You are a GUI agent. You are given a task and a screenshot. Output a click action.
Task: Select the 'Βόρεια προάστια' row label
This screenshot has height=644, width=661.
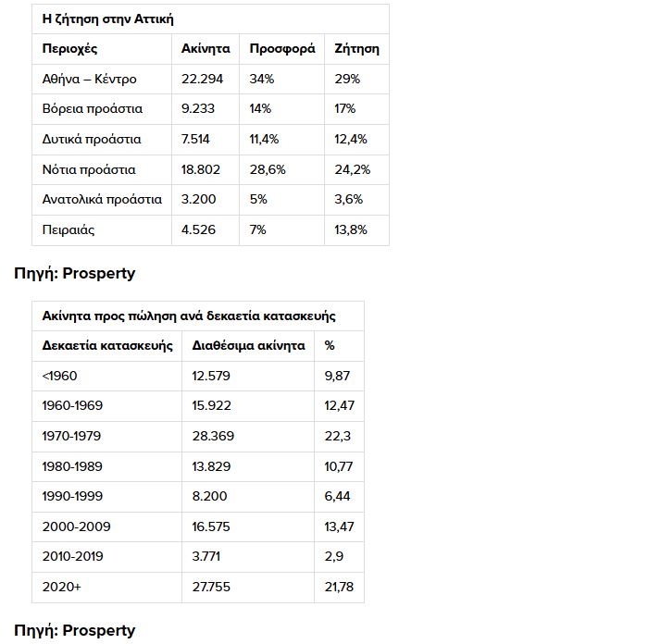[93, 108]
